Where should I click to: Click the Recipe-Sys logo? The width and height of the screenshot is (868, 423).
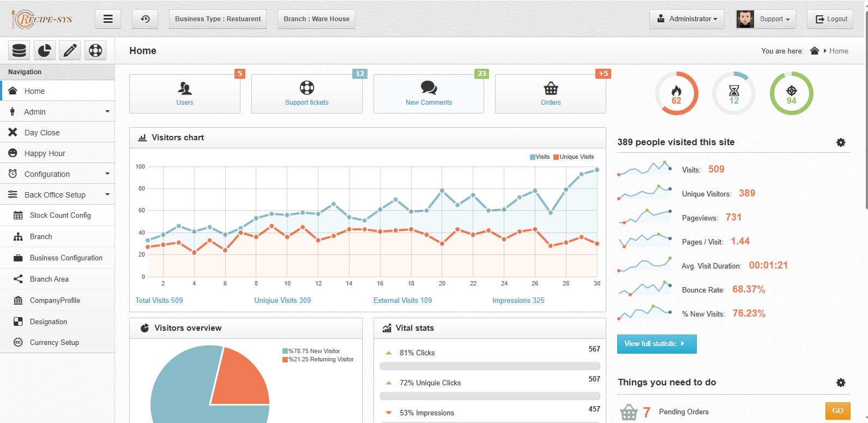pos(43,19)
